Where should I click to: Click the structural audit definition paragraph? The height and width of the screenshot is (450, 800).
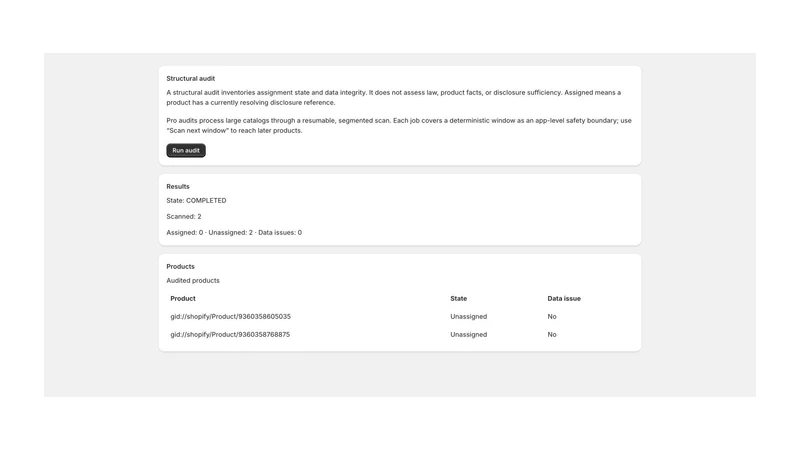point(394,97)
